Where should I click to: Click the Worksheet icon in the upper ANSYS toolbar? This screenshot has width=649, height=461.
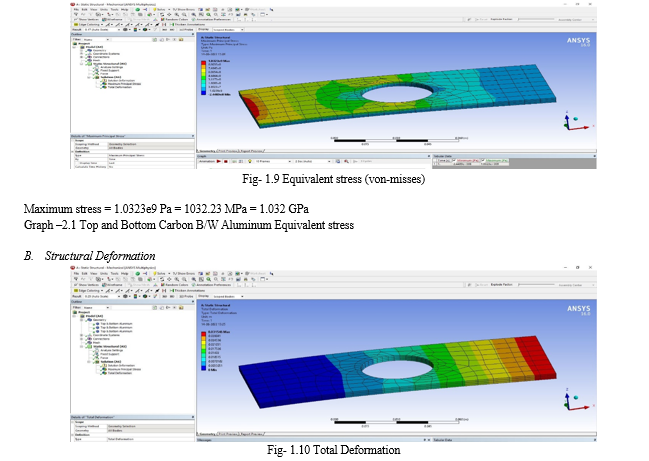[255, 10]
